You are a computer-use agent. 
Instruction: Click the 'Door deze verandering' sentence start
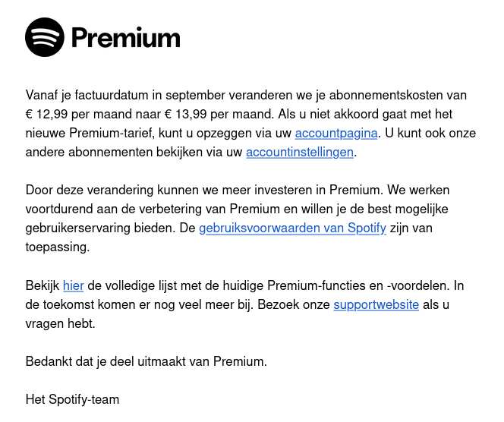(90, 191)
